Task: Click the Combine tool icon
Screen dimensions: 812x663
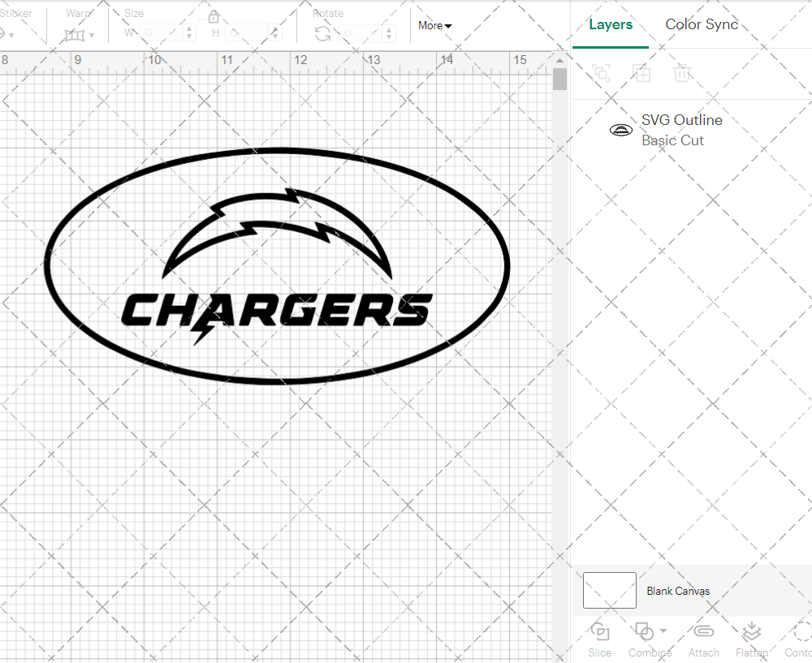Action: (644, 631)
